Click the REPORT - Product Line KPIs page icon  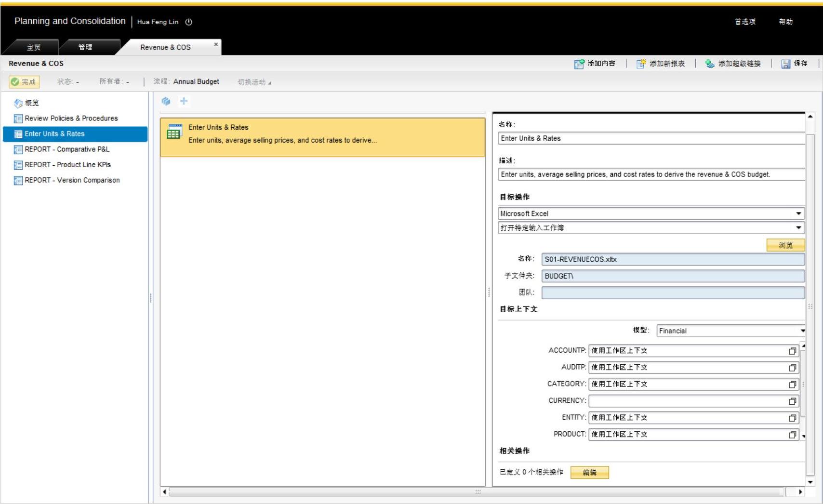click(x=18, y=165)
